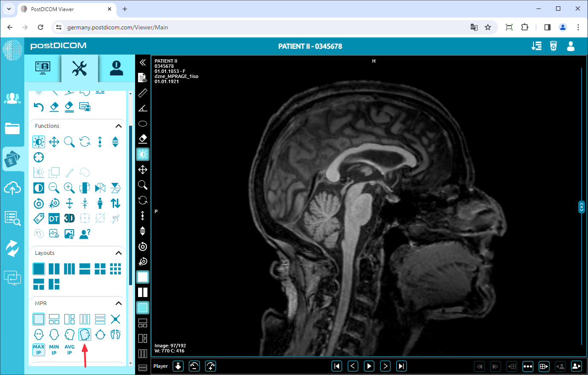Toggle MIN IP projection mode
This screenshot has width=588, height=375.
point(54,349)
